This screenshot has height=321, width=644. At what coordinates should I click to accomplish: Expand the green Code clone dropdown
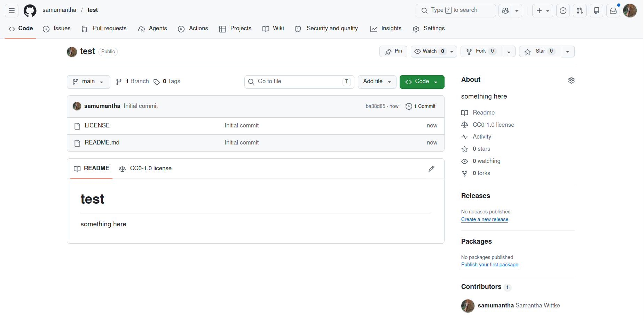click(422, 82)
